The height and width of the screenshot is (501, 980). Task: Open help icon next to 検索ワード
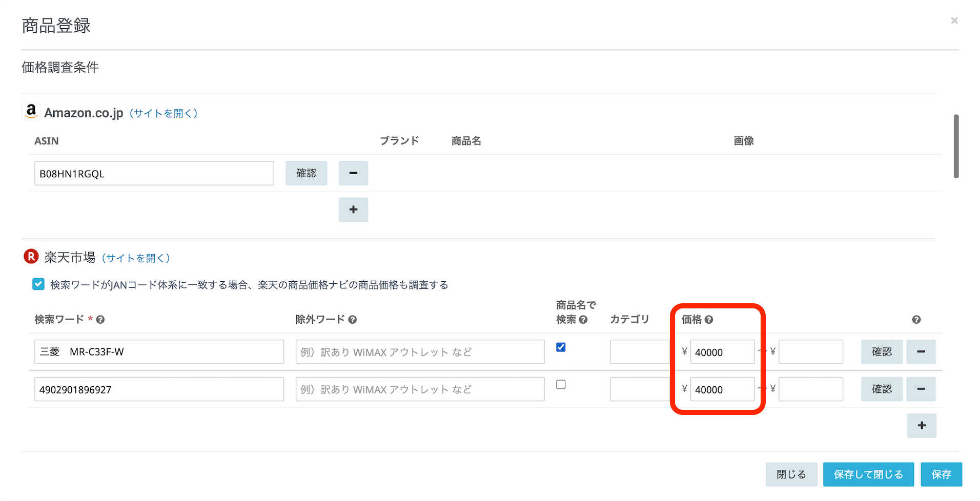point(100,320)
